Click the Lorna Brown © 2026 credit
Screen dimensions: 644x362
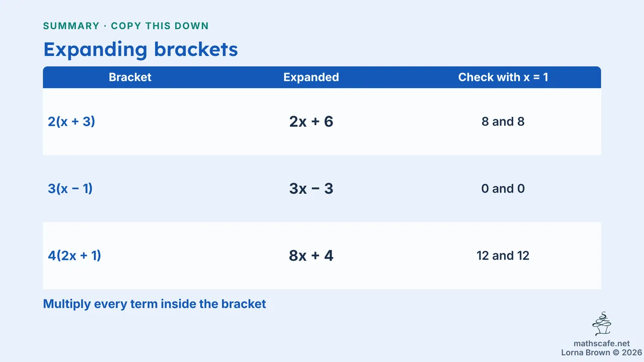tap(601, 353)
